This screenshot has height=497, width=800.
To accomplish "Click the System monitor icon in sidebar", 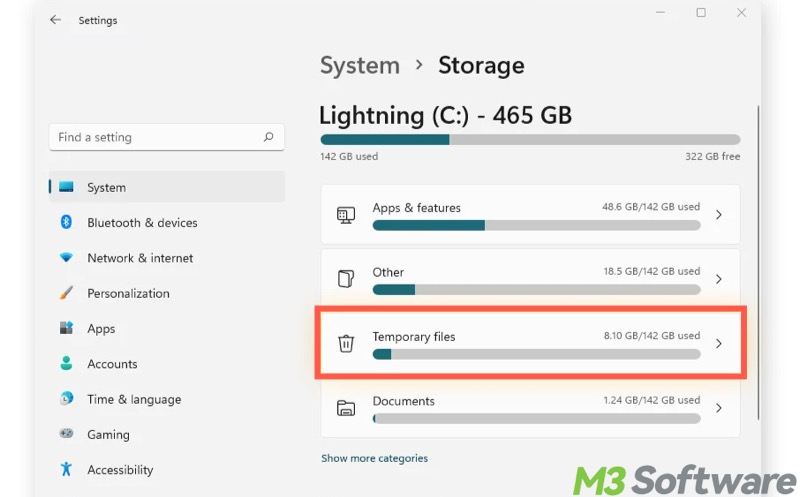I will [66, 187].
